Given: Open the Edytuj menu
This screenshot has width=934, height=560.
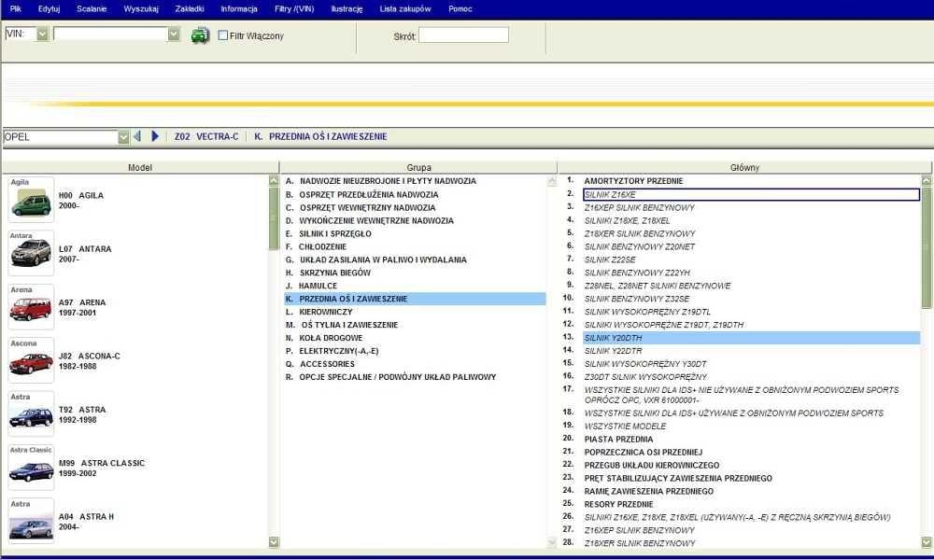Looking at the screenshot, I should tap(49, 9).
